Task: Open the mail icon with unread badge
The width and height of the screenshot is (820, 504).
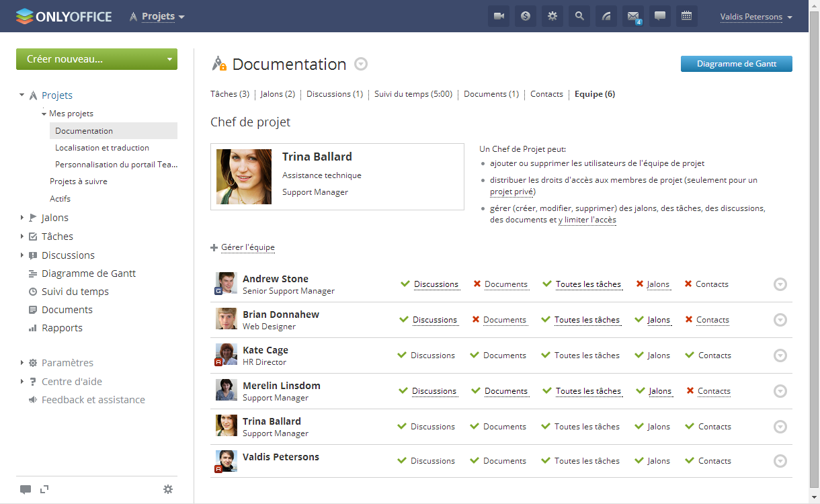Action: [633, 16]
